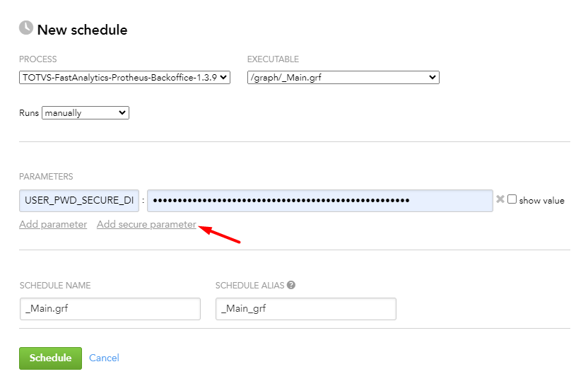588x386 pixels.
Task: Click the Schedule Name input field
Action: tap(110, 309)
